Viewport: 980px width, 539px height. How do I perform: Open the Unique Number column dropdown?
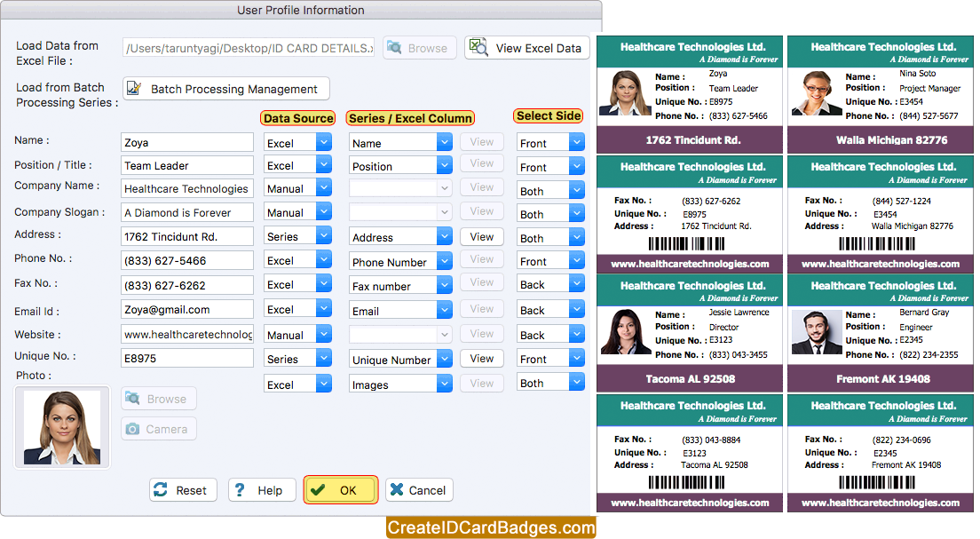pyautogui.click(x=400, y=360)
